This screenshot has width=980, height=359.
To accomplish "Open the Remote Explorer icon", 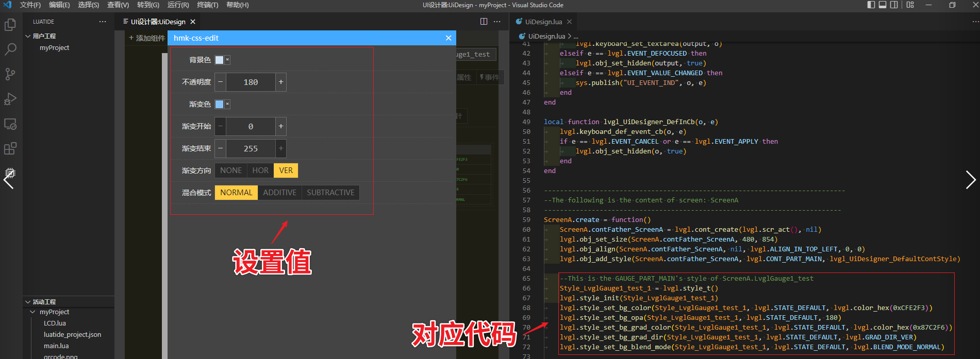I will 10,124.
